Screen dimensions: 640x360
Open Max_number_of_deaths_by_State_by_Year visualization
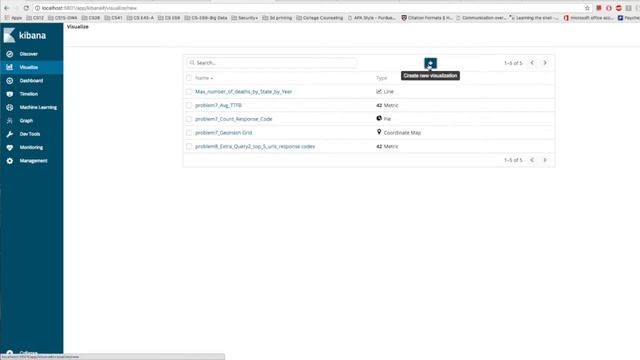tap(243, 92)
